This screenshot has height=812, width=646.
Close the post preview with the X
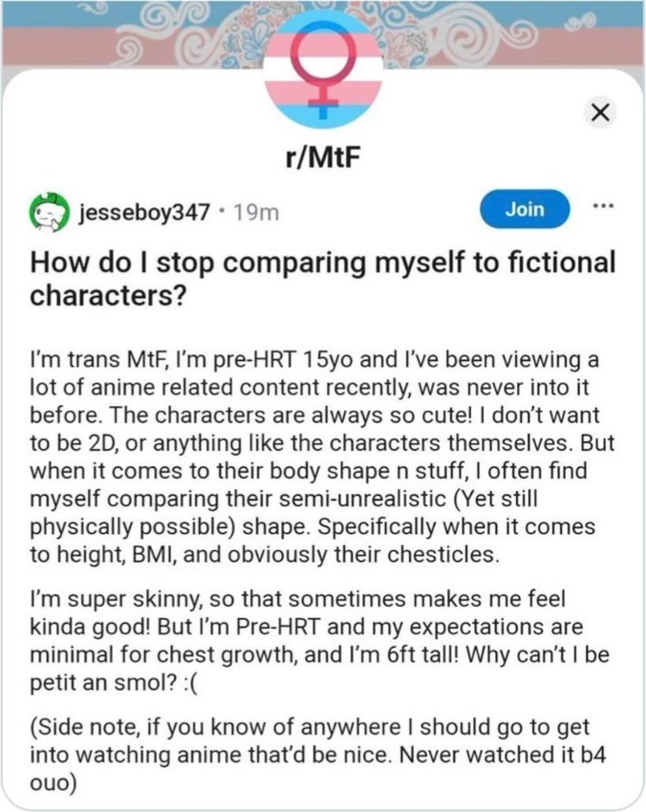click(x=599, y=113)
